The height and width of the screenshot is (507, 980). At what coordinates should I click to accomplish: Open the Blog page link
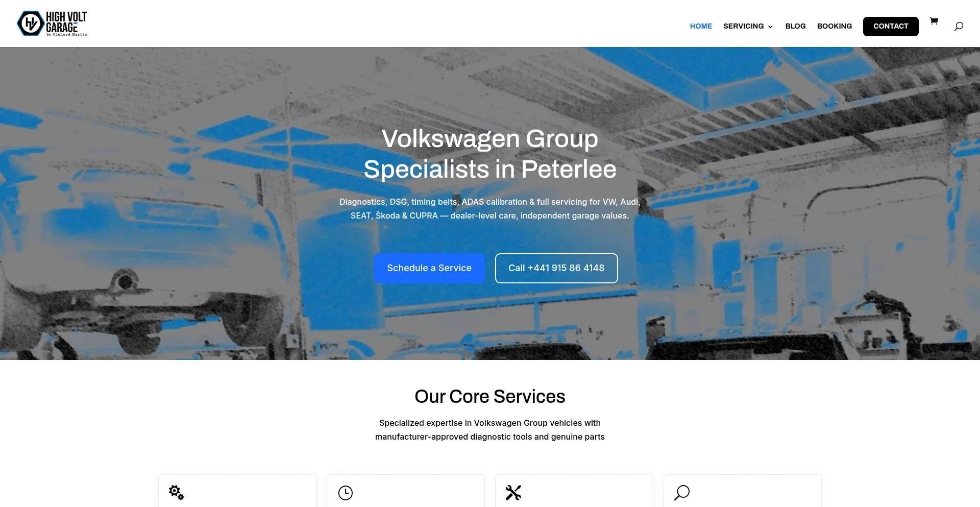coord(795,26)
